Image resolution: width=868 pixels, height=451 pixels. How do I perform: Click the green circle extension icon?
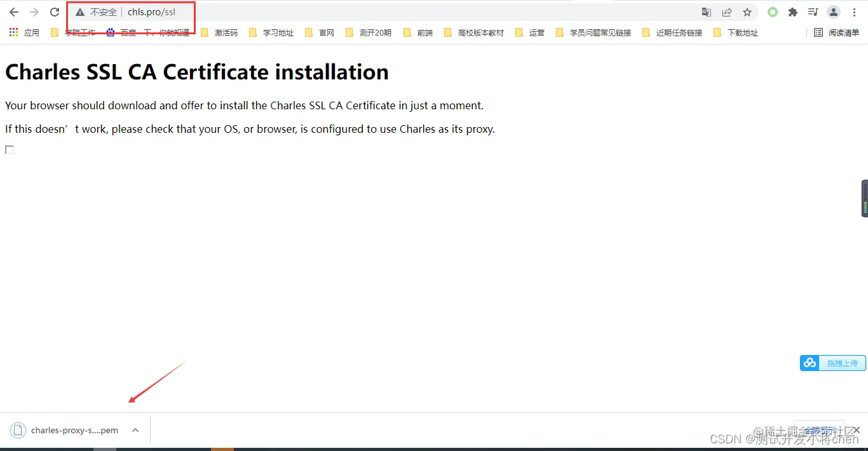pyautogui.click(x=773, y=12)
